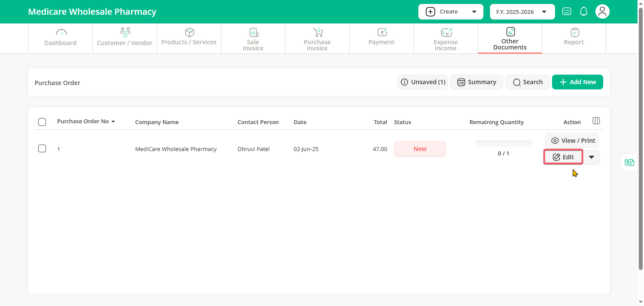Open notifications bell icon

click(584, 12)
